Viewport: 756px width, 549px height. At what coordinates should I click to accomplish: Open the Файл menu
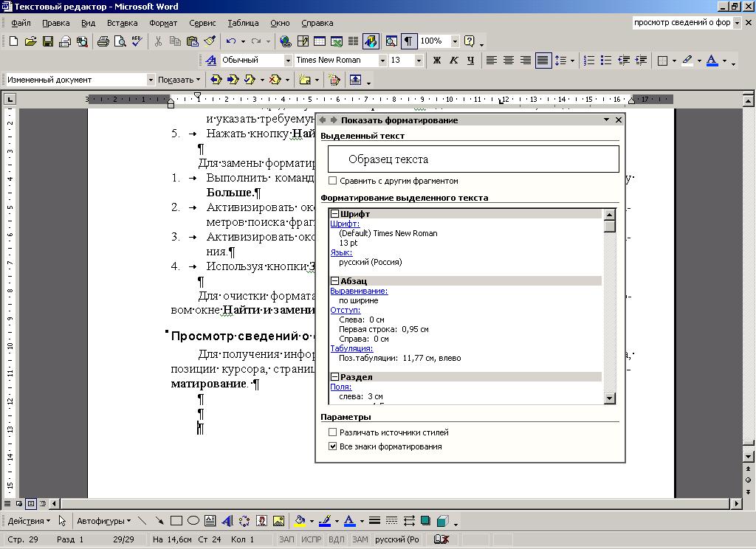point(21,23)
